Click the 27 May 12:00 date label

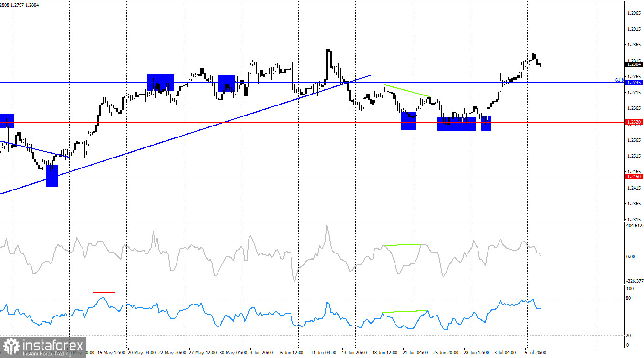[x=203, y=353]
